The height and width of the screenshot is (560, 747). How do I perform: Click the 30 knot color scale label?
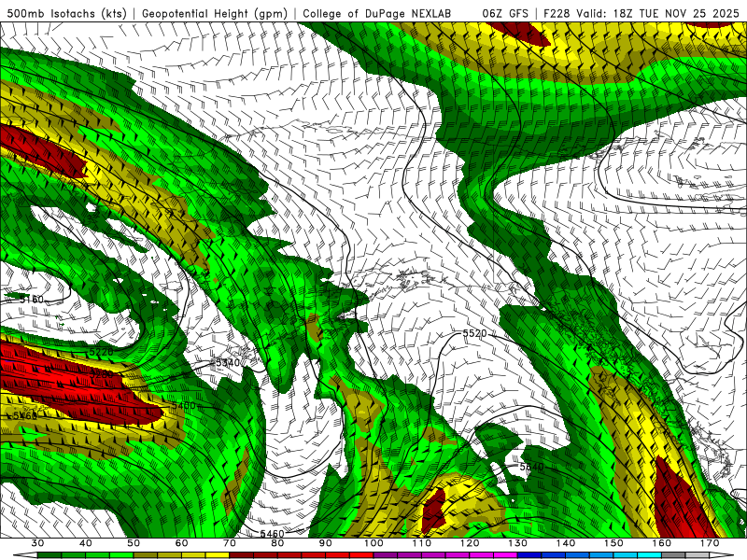[37, 543]
